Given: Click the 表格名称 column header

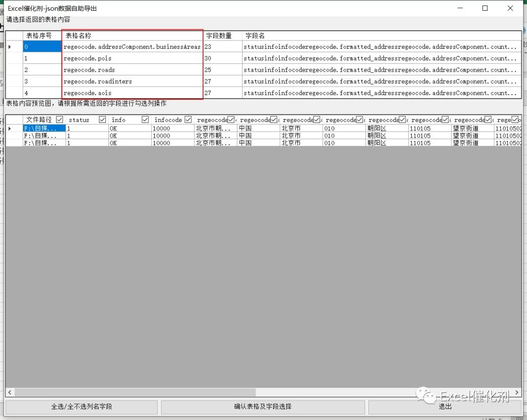Looking at the screenshot, I should [x=132, y=36].
